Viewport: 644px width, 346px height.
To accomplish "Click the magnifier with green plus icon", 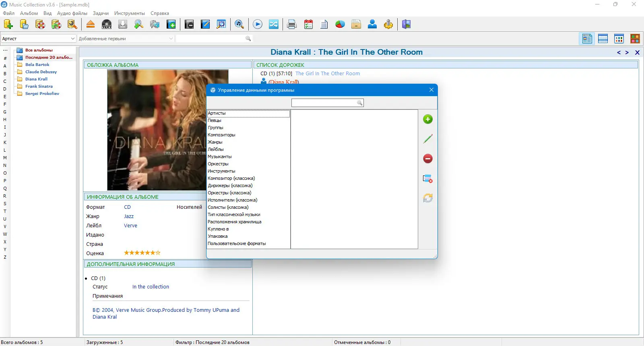I will point(139,25).
